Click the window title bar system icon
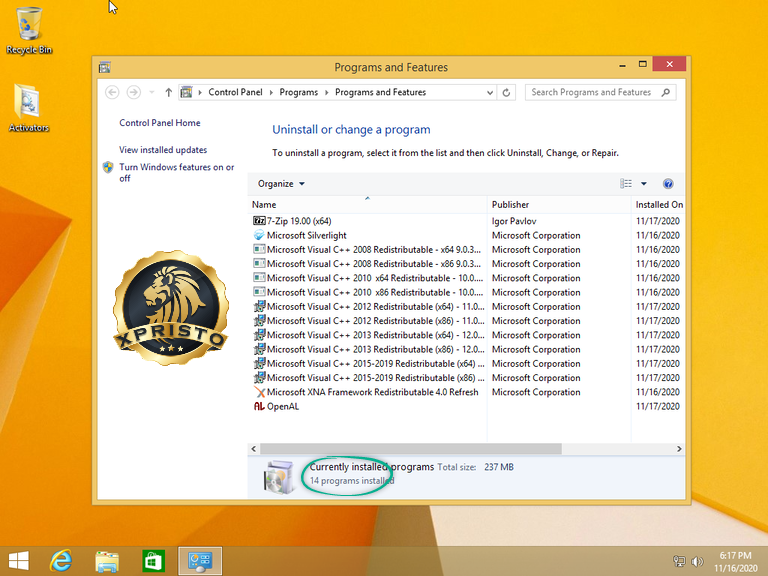Image resolution: width=768 pixels, height=576 pixels. [x=104, y=67]
